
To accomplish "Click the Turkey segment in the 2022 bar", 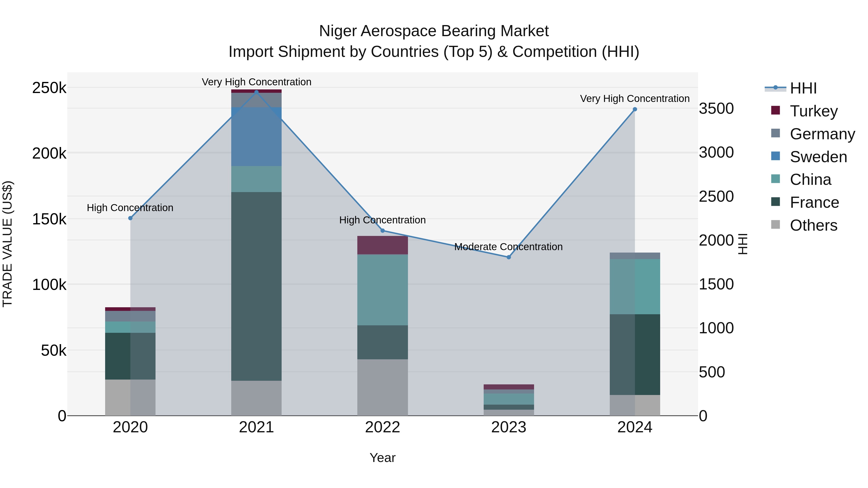I will pyautogui.click(x=382, y=245).
